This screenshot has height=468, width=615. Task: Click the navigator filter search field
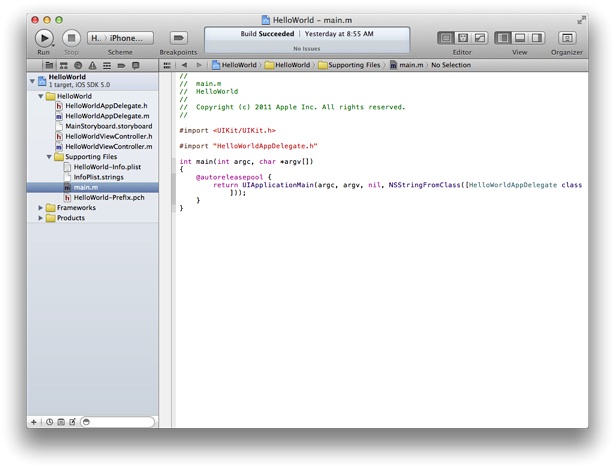[x=120, y=422]
